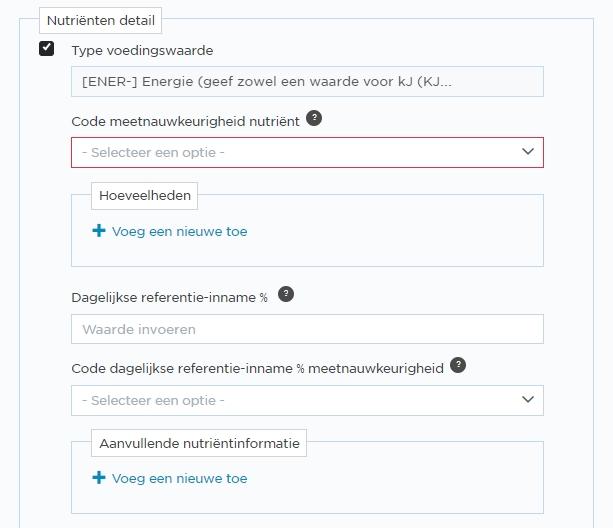Open the Code dagelijkse referentie-inname % meetnauwkeurigheid dropdown
The height and width of the screenshot is (528, 613).
[x=307, y=400]
